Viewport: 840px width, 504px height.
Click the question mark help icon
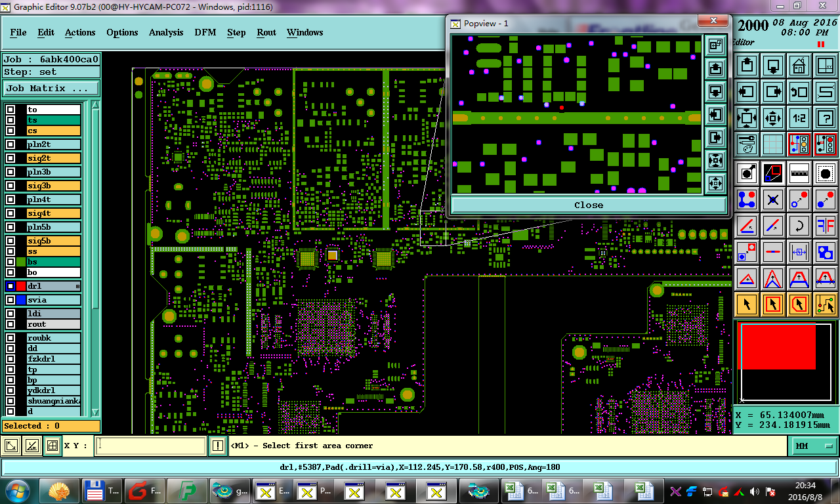[825, 119]
